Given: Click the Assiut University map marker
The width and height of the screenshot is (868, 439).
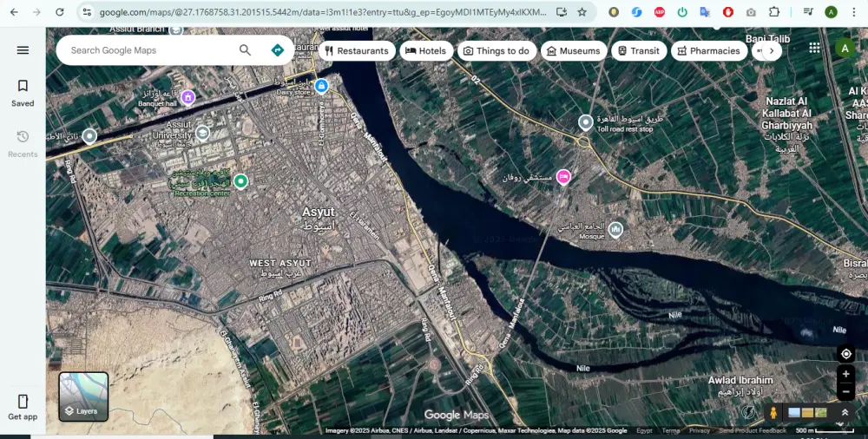Looking at the screenshot, I should (x=202, y=133).
